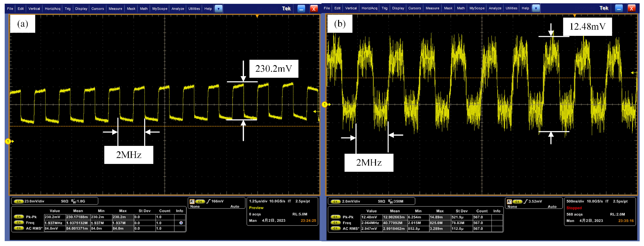Click the Freq info icon in left measurement table
The image size is (644, 246).
point(181,223)
